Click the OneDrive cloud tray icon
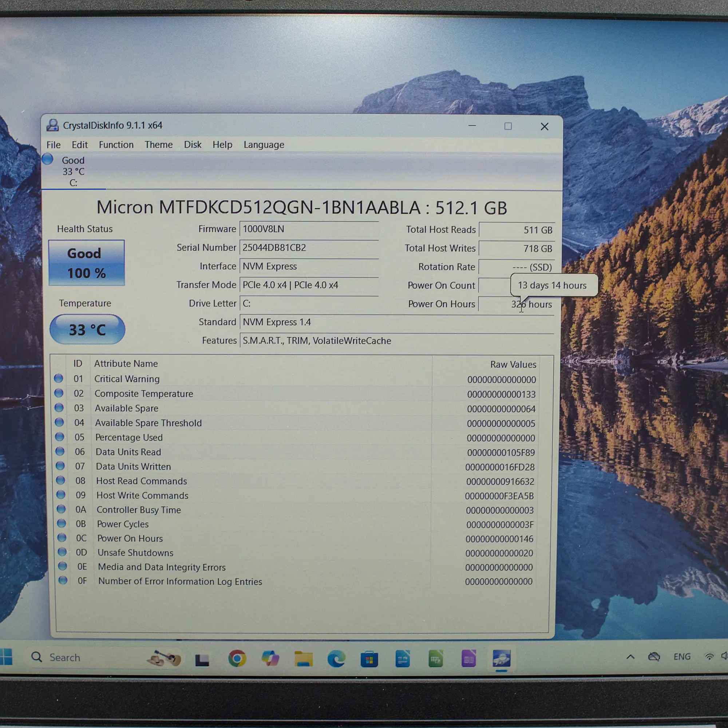 coord(654,657)
